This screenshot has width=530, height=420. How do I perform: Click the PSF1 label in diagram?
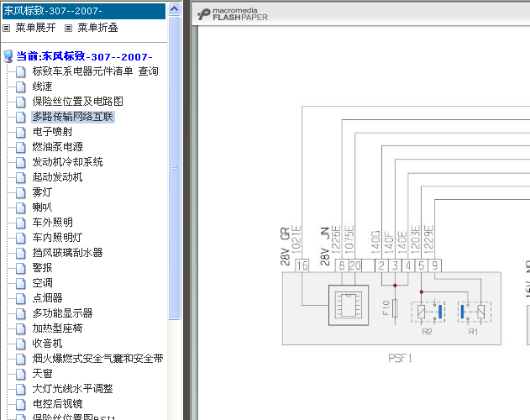(x=400, y=359)
